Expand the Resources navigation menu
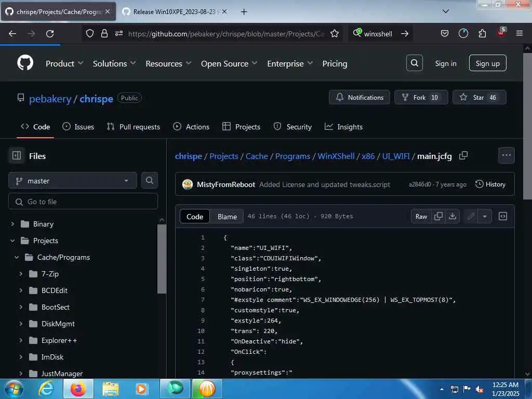Viewport: 532px width, 399px height. point(168,63)
